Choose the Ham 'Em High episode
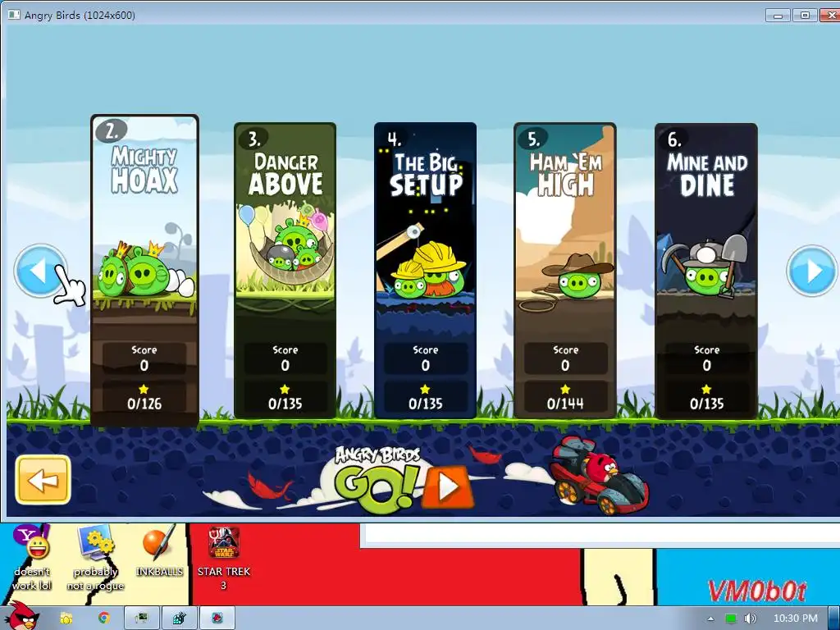840x630 pixels. (x=565, y=271)
